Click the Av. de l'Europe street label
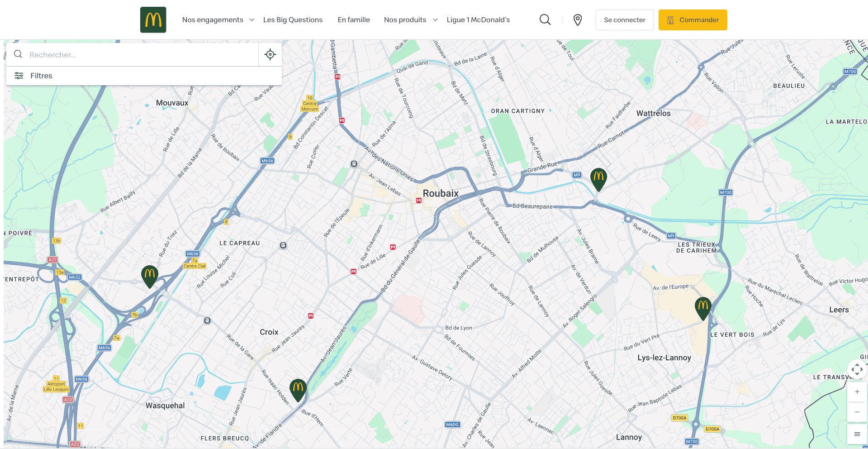This screenshot has width=868, height=449. (x=670, y=287)
